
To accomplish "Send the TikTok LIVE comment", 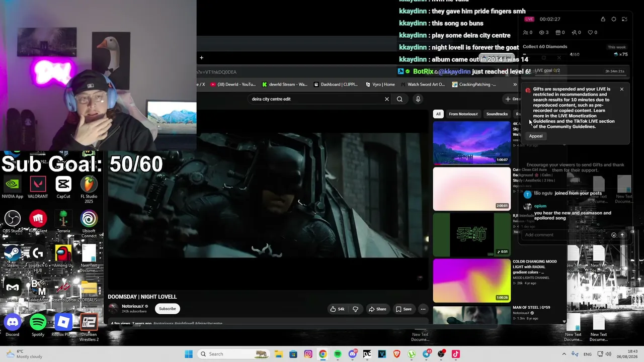I will [x=622, y=235].
